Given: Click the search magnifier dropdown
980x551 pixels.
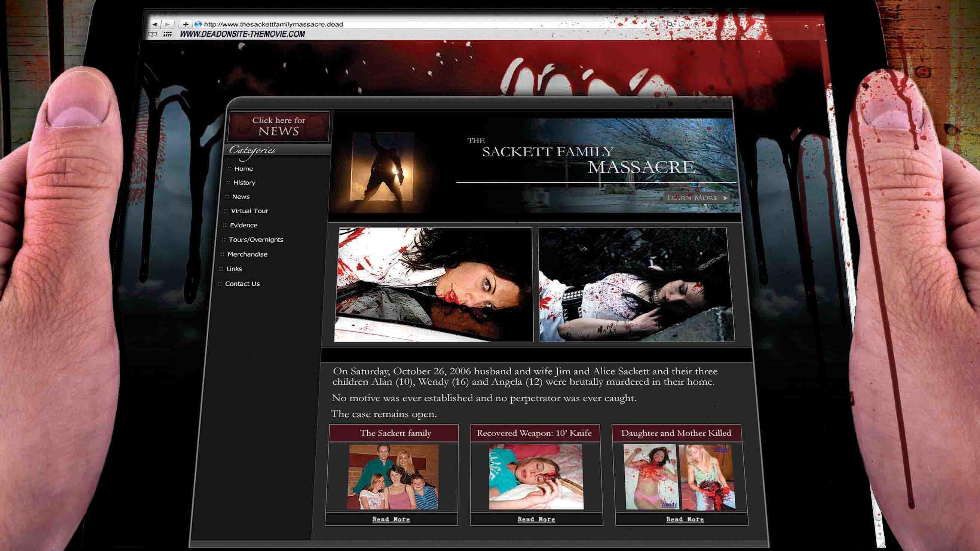Looking at the screenshot, I should [671, 24].
